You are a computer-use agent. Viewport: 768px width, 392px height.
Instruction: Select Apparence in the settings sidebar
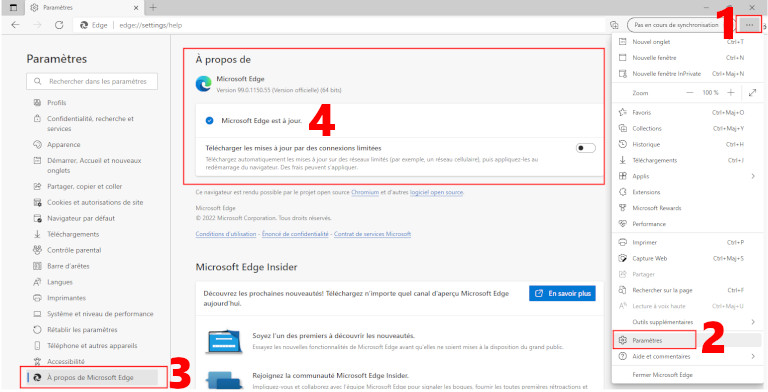[64, 145]
